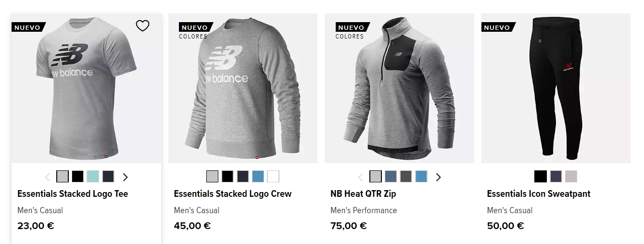
Task: Choose blue swatch for Stacked Logo Crew
Action: tap(258, 177)
